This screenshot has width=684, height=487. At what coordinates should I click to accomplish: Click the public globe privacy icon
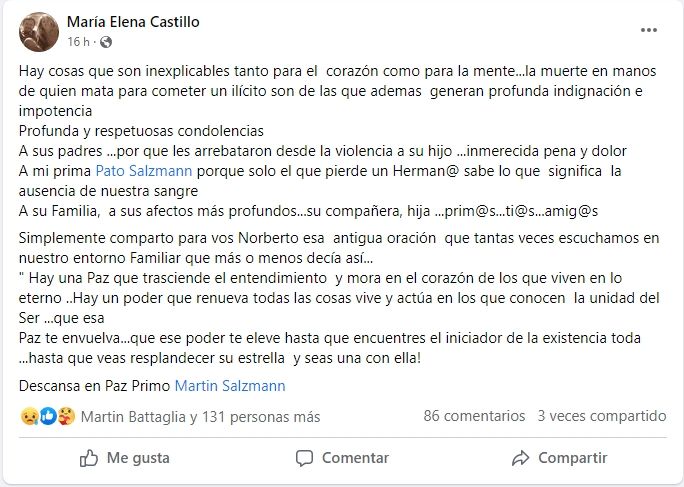point(107,43)
